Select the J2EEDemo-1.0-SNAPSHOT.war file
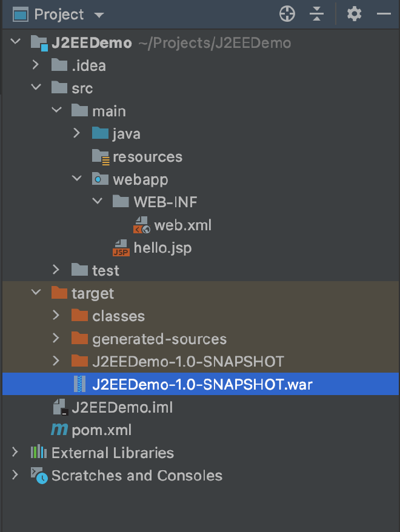Screen dimensions: 400x532 coord(202,384)
